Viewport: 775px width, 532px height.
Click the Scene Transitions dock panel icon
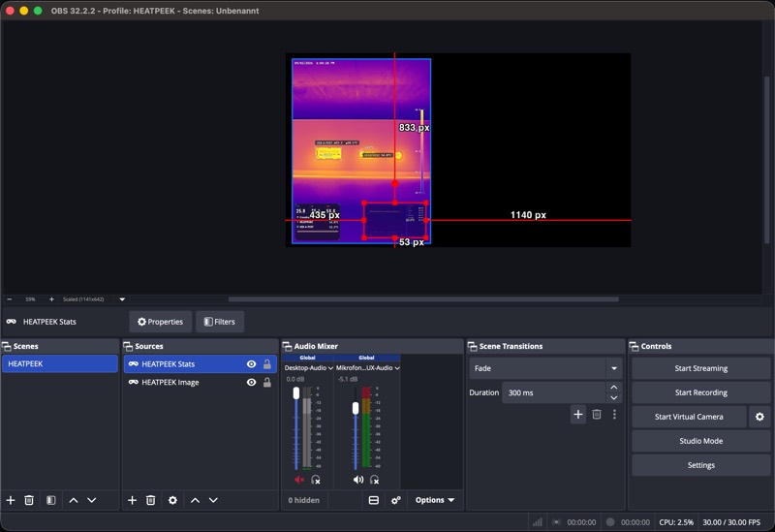(x=472, y=346)
